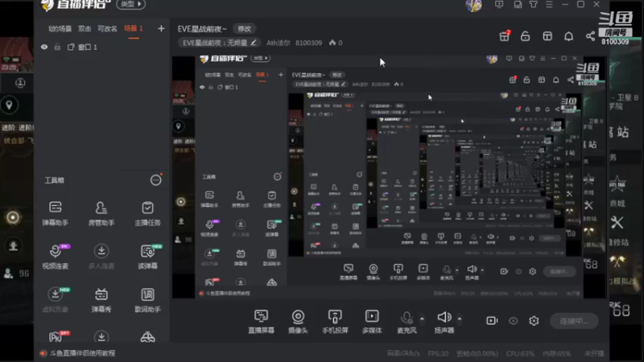Click the streamer name Ath法尔
Viewport: 644px width, 362px height.
pyautogui.click(x=279, y=43)
